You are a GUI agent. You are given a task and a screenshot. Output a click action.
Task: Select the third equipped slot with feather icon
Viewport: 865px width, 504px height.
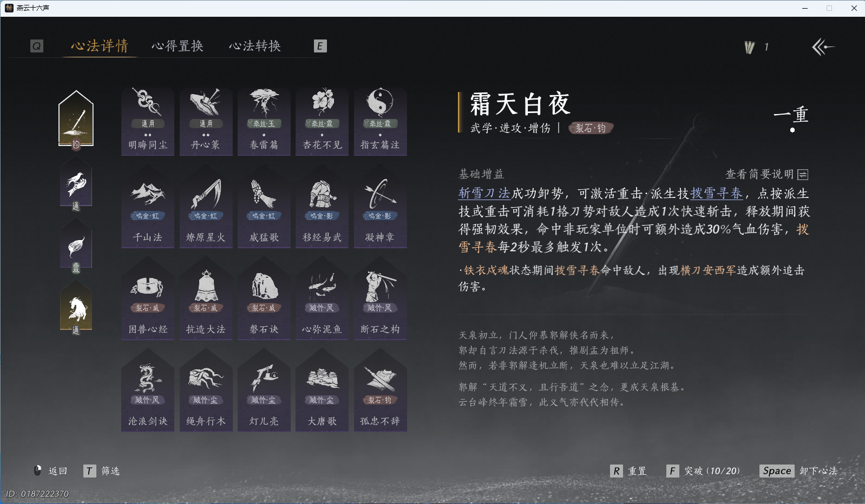tap(76, 247)
